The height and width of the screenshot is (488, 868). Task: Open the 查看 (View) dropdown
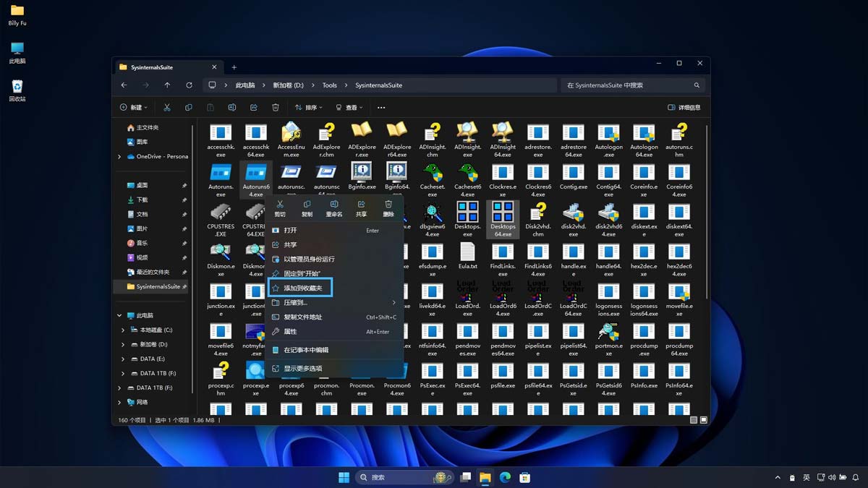click(347, 107)
